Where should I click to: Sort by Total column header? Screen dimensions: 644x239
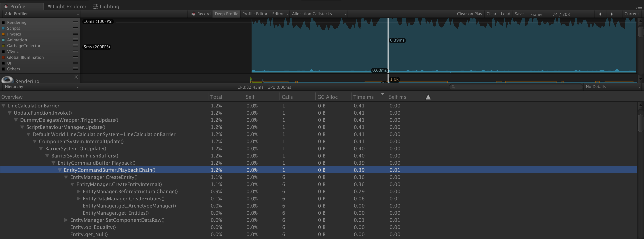226,97
